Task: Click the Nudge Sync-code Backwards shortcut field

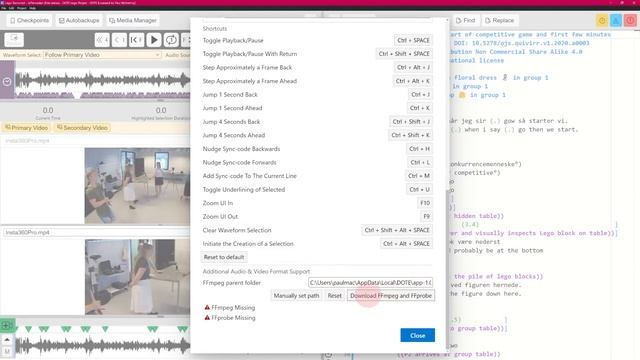Action: (419, 149)
